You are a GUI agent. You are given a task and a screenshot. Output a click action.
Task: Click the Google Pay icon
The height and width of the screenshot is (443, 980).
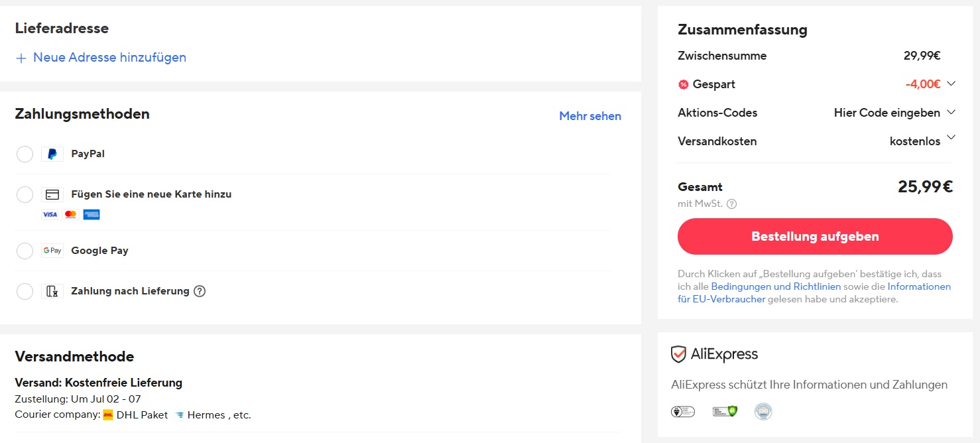coord(52,251)
